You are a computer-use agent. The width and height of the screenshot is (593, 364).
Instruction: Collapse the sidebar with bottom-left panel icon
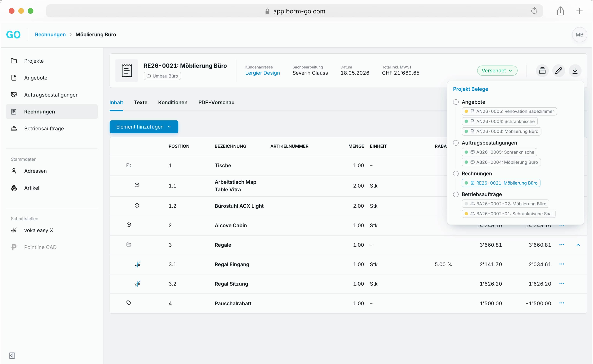(x=12, y=355)
